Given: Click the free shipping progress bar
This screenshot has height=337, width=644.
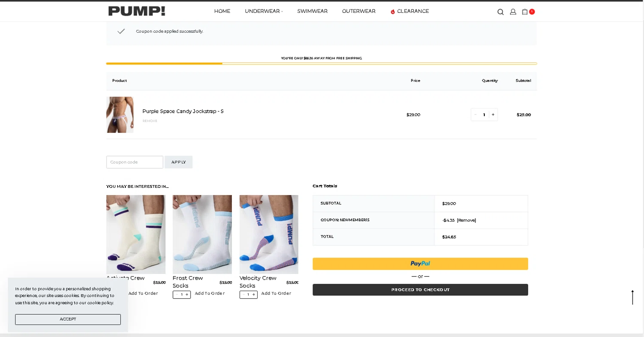Looking at the screenshot, I should click(322, 63).
